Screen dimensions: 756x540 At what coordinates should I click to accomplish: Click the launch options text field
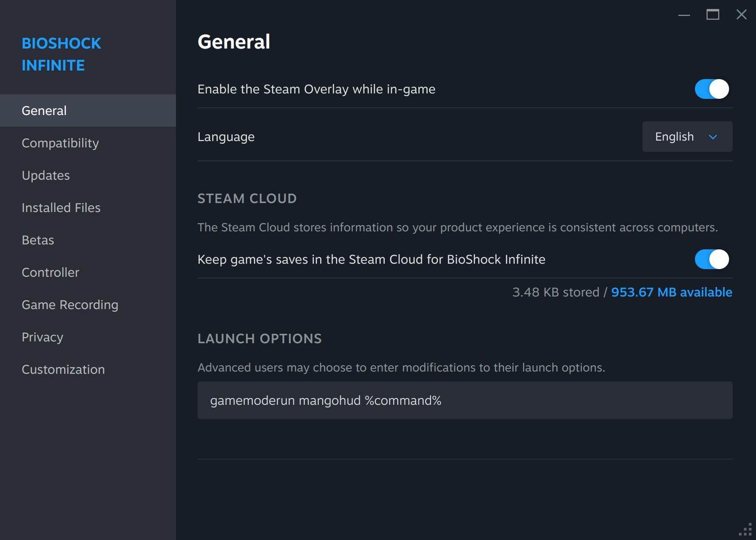[465, 400]
